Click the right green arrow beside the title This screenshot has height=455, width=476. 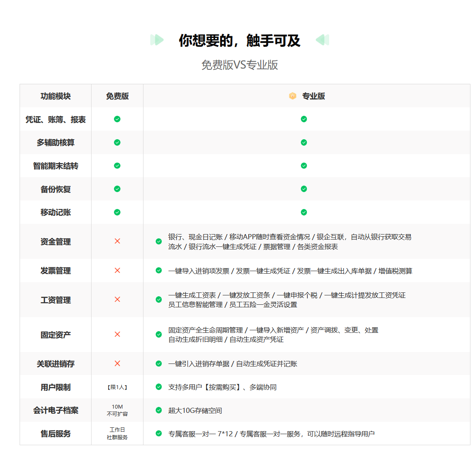321,39
